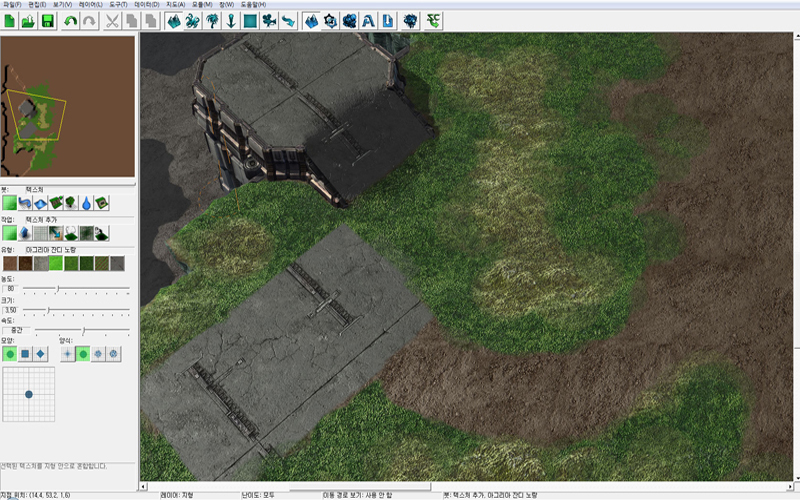Select the texture brush green square
The image size is (800, 500).
[x=10, y=203]
